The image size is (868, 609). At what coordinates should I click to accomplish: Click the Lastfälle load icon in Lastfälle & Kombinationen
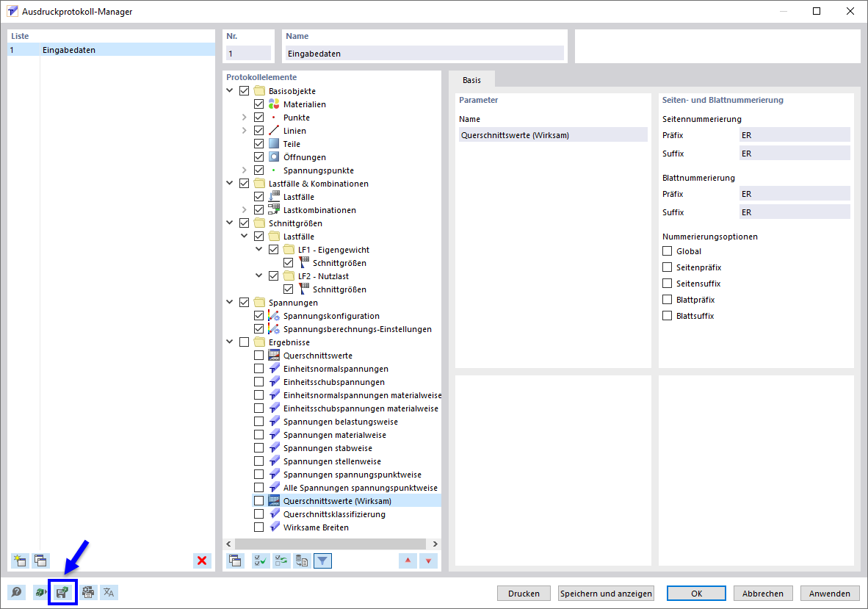coord(274,197)
